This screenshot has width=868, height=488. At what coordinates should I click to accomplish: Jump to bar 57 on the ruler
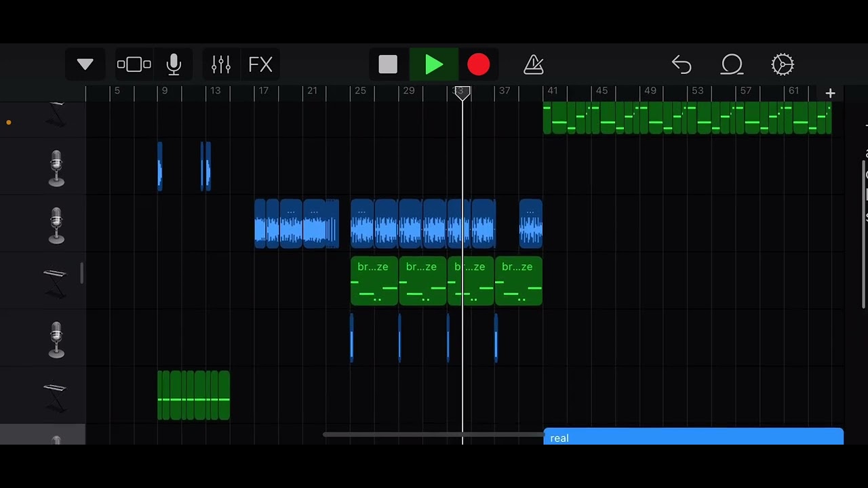(x=746, y=91)
